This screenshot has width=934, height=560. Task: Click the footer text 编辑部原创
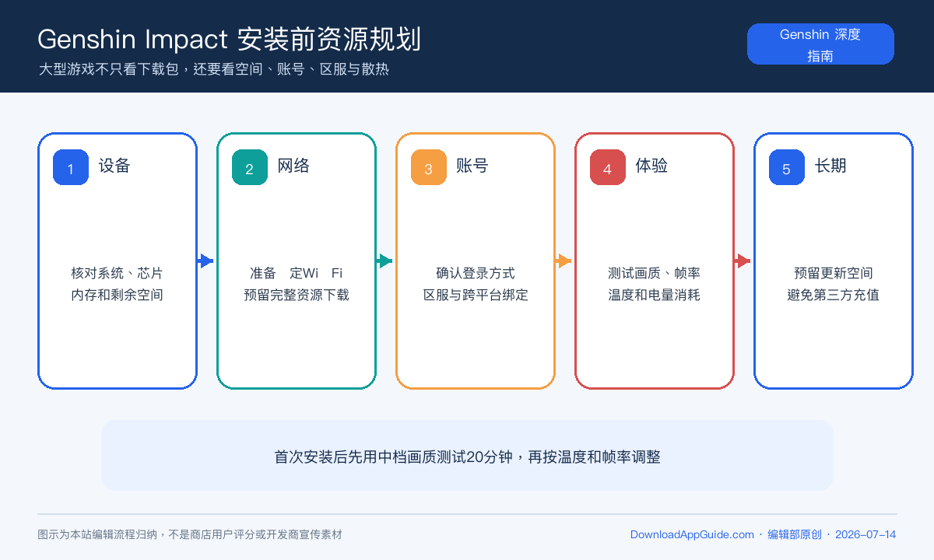coord(795,534)
